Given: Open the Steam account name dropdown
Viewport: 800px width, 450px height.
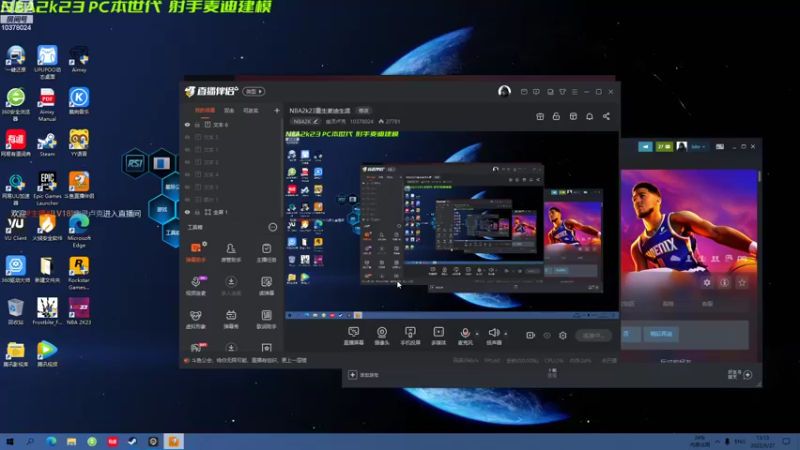Looking at the screenshot, I should 698,147.
